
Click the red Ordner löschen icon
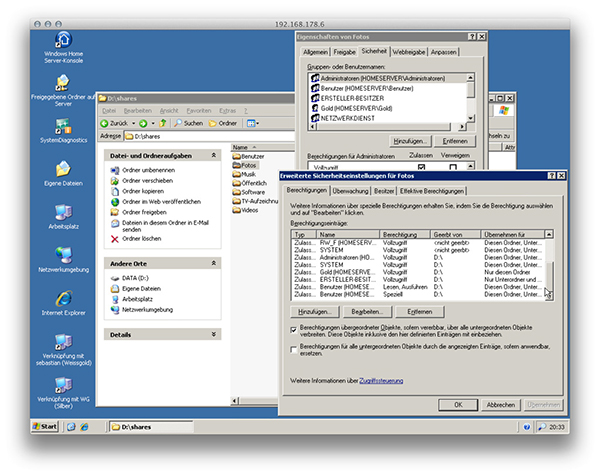tap(115, 239)
